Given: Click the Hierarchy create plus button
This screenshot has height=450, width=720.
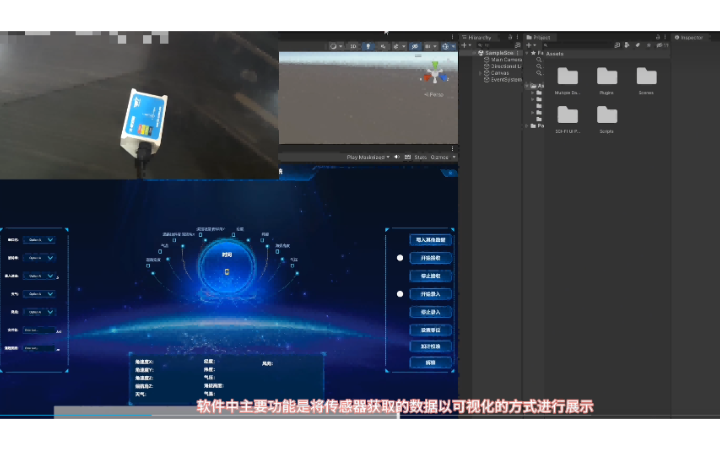Looking at the screenshot, I should coord(466,45).
